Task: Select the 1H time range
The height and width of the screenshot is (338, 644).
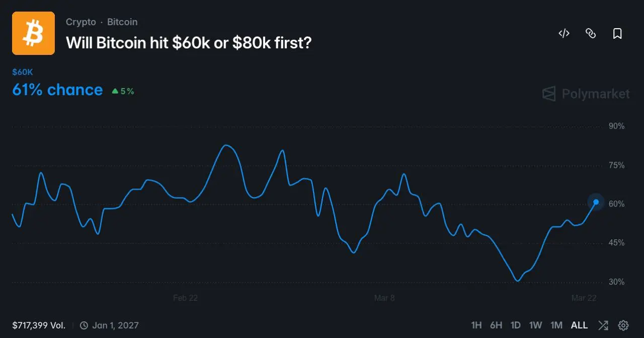Action: (x=476, y=325)
